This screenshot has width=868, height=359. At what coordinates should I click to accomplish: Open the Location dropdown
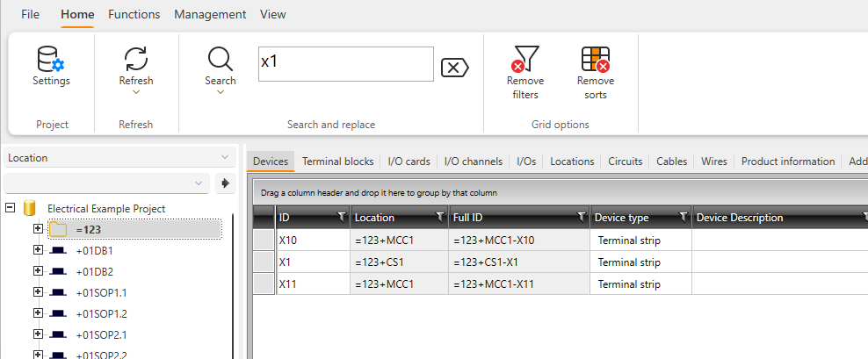click(x=119, y=158)
